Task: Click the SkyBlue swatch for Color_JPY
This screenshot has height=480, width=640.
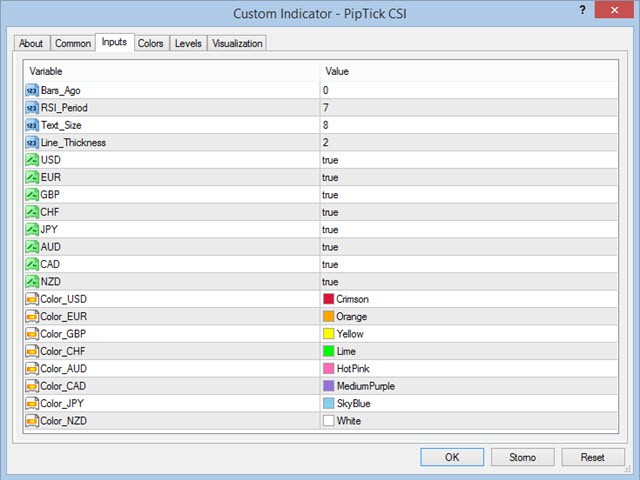Action: 329,404
